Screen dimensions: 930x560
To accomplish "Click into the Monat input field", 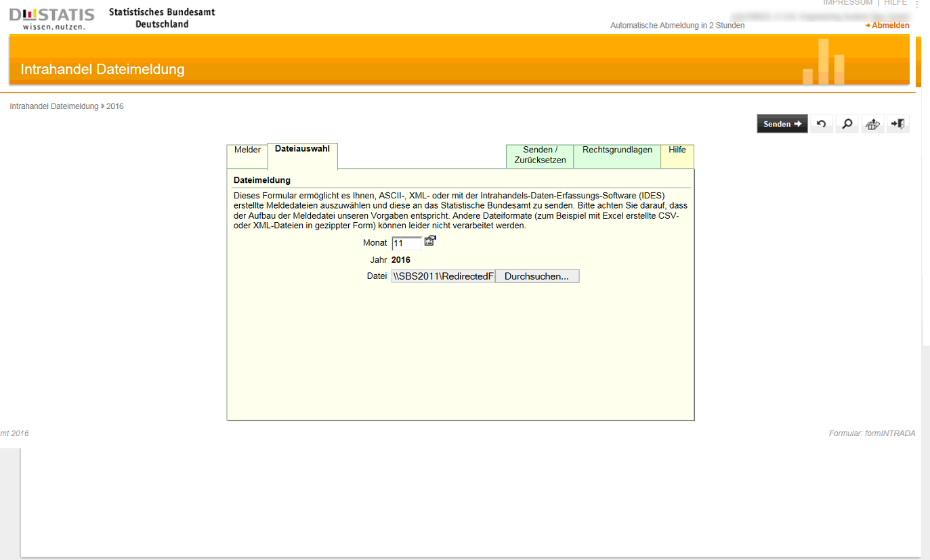I will pos(406,243).
